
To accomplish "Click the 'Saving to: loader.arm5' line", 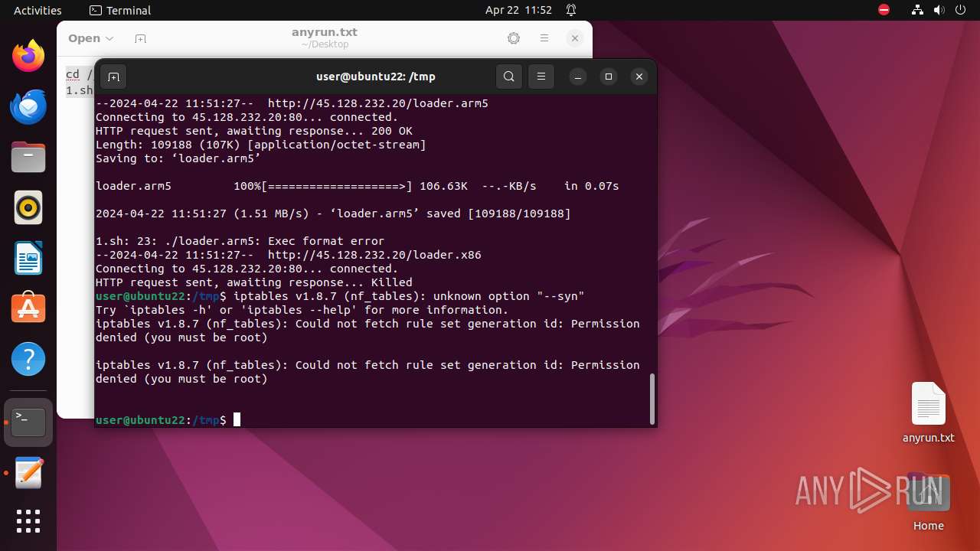I will click(x=178, y=158).
